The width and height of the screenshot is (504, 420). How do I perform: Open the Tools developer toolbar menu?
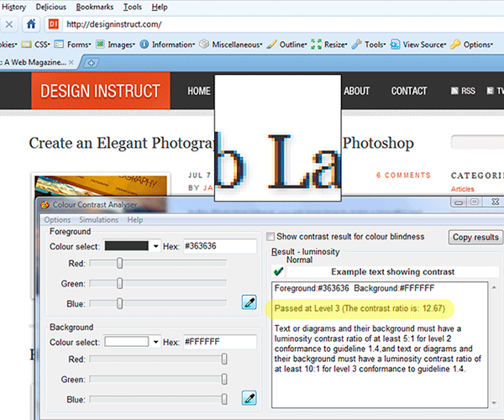(x=375, y=45)
